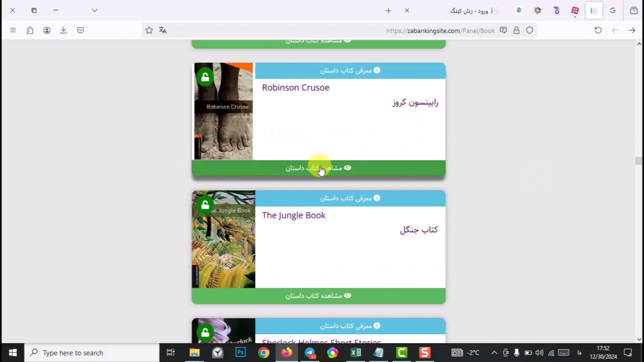Open Photoshop from taskbar
The width and height of the screenshot is (644, 362).
[240, 353]
